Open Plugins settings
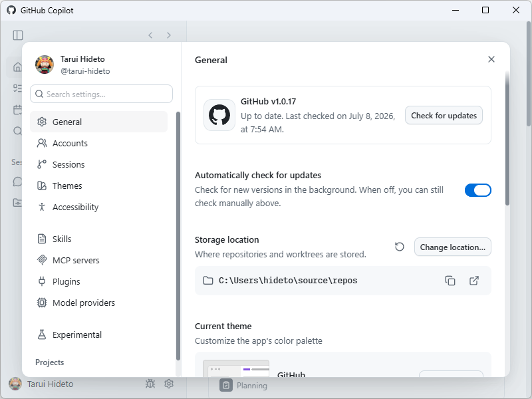The height and width of the screenshot is (399, 532). click(x=98, y=281)
